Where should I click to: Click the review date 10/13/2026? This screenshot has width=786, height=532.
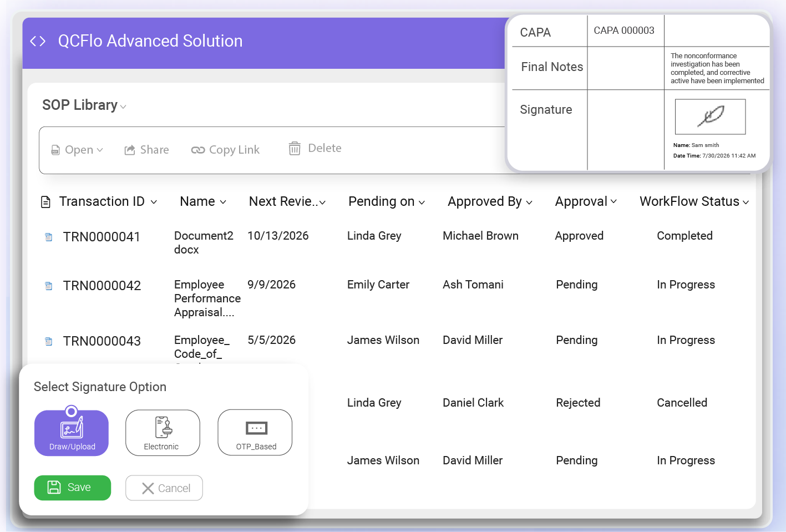click(x=278, y=236)
